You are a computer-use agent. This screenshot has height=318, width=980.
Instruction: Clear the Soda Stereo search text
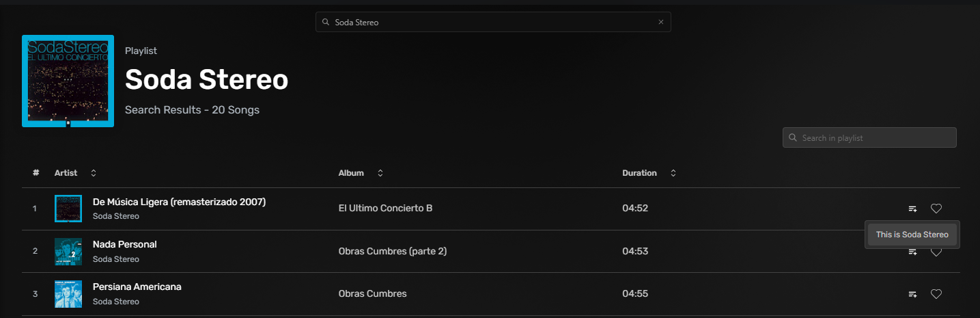[x=660, y=22]
